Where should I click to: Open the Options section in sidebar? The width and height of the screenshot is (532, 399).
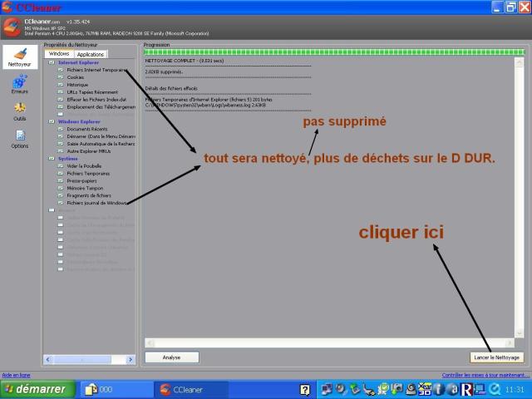(20, 140)
